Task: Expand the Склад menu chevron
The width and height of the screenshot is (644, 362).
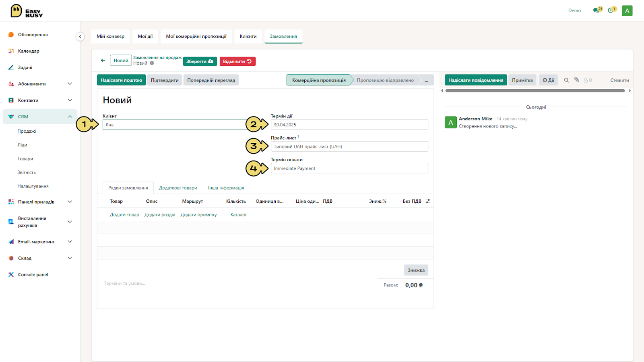Action: pyautogui.click(x=70, y=258)
